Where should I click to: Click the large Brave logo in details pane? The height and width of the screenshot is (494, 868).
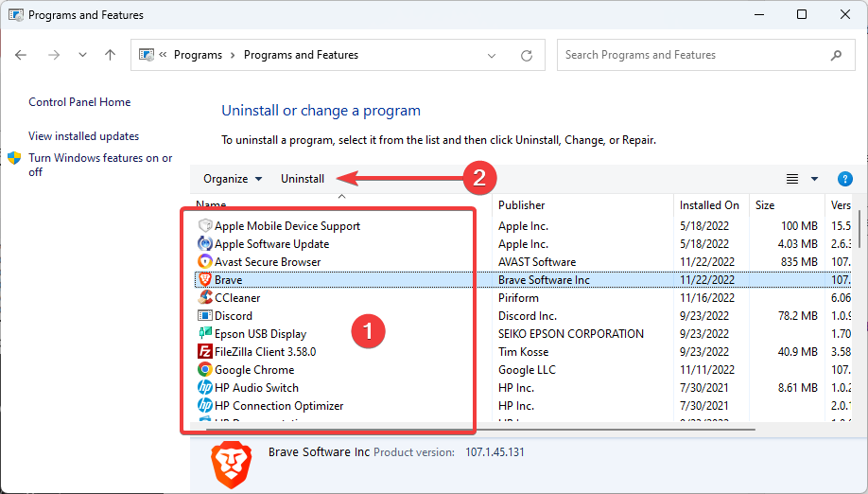pyautogui.click(x=232, y=465)
